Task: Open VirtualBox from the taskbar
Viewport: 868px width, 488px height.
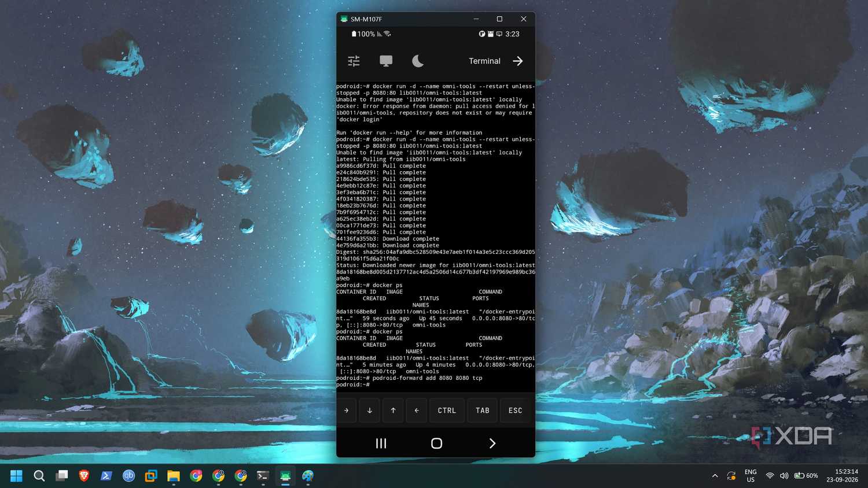Action: pyautogui.click(x=151, y=476)
